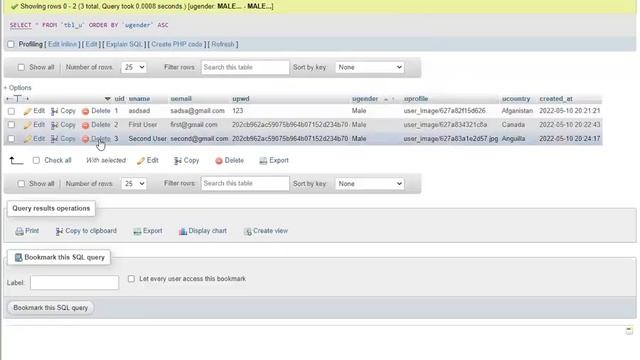Click the small console icon at bottom right
640x360 pixels.
click(x=629, y=330)
